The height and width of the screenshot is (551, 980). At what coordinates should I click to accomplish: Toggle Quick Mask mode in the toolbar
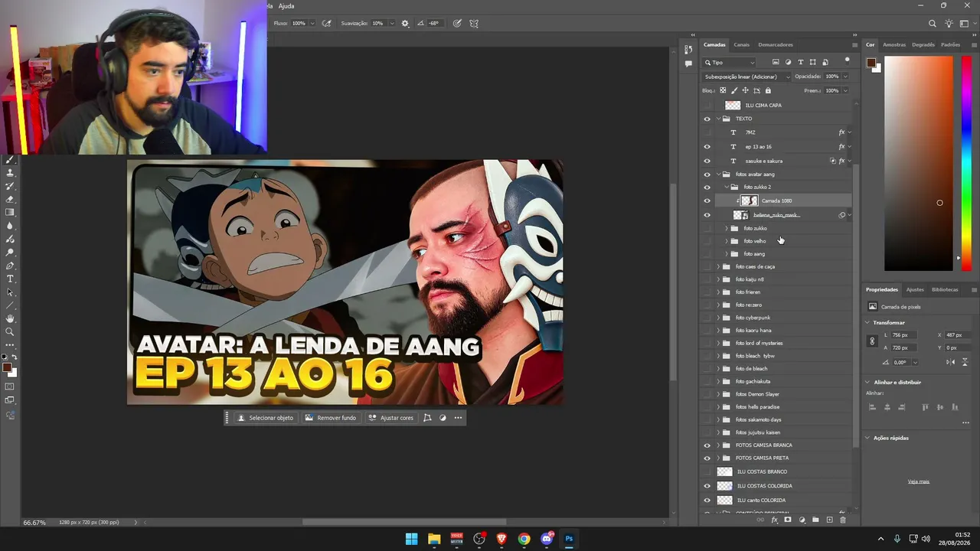click(11, 386)
